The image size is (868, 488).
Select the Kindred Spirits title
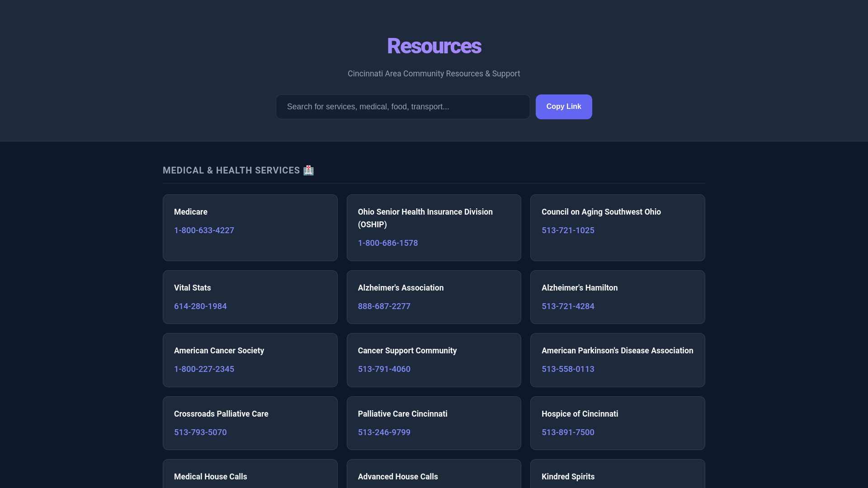point(568,477)
